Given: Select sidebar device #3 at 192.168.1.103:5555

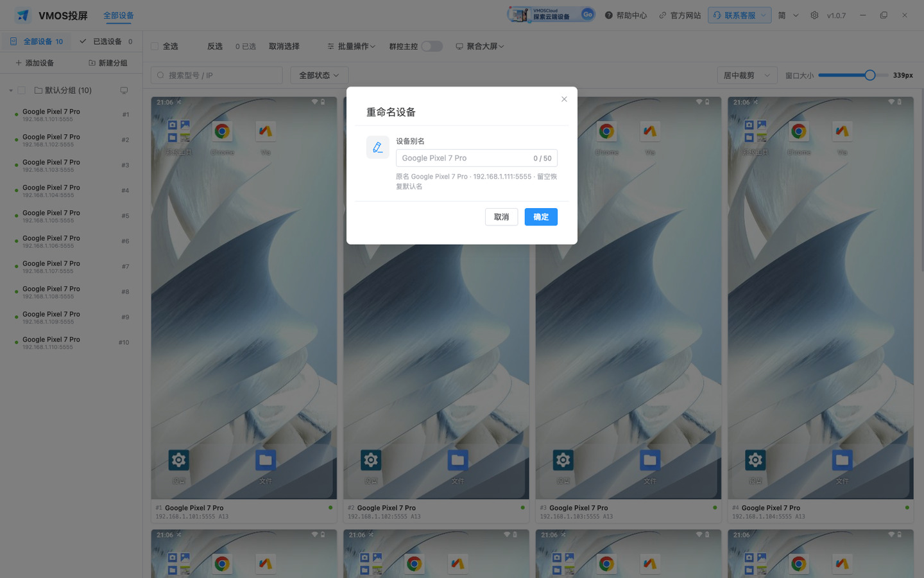Looking at the screenshot, I should click(x=72, y=166).
